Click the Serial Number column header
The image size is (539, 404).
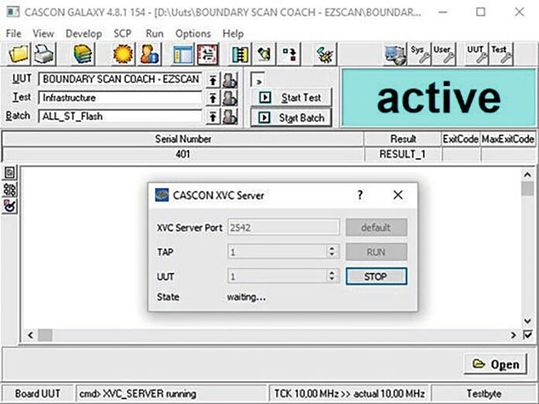183,139
